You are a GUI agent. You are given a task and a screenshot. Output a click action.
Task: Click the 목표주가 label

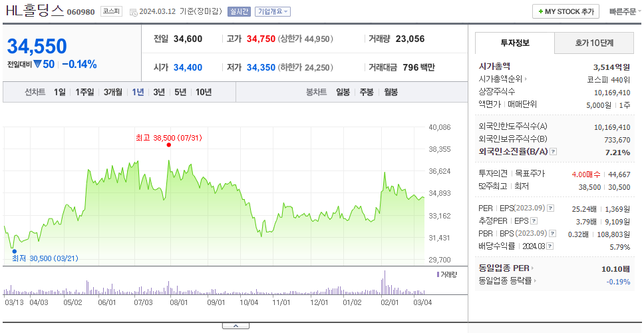coord(530,174)
